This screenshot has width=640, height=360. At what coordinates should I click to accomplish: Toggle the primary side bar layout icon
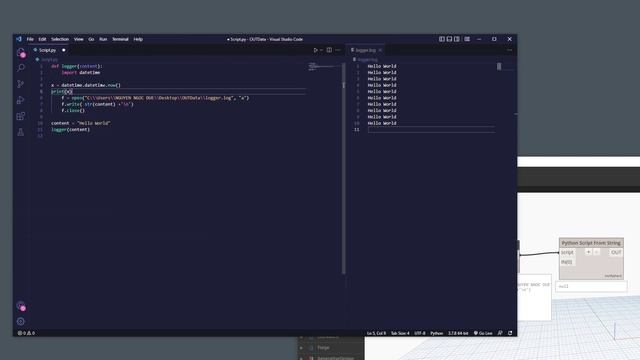pos(442,39)
